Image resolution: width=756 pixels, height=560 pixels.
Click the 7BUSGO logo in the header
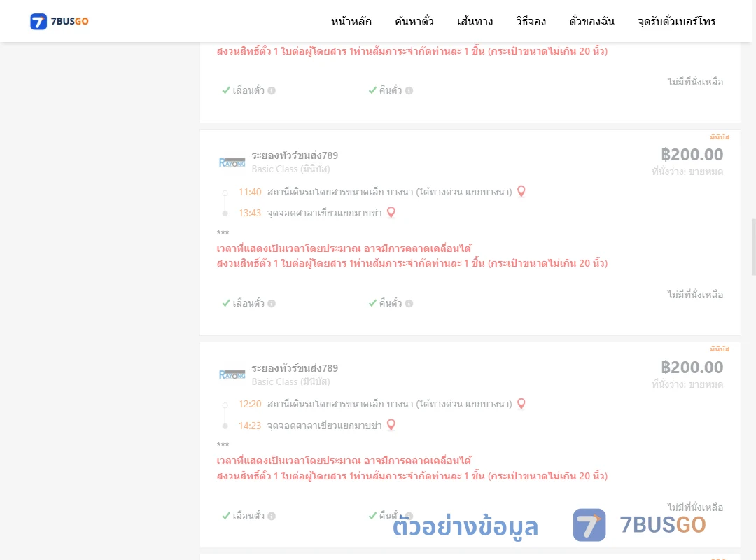point(59,21)
